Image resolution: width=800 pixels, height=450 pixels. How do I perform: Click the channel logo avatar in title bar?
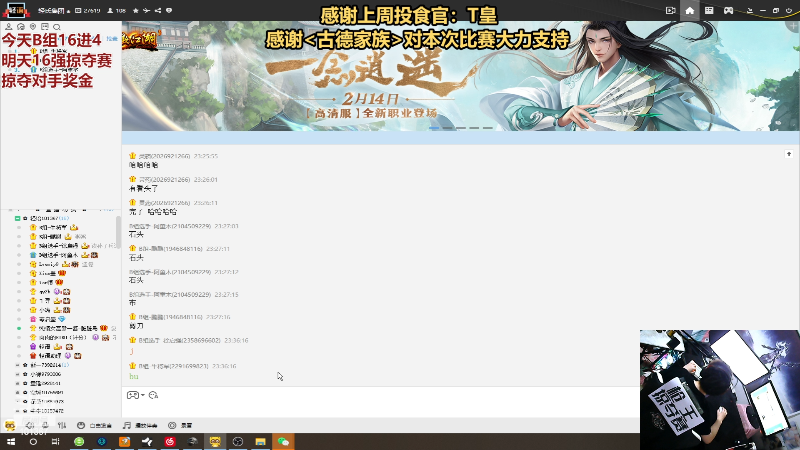(x=16, y=10)
